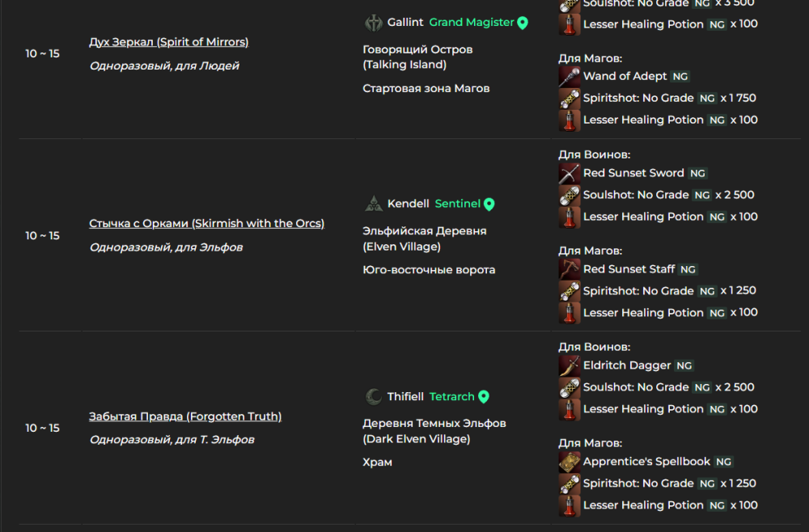Screen dimensions: 809x532
Task: Click the Red Sunset Staff item icon
Action: 570,269
